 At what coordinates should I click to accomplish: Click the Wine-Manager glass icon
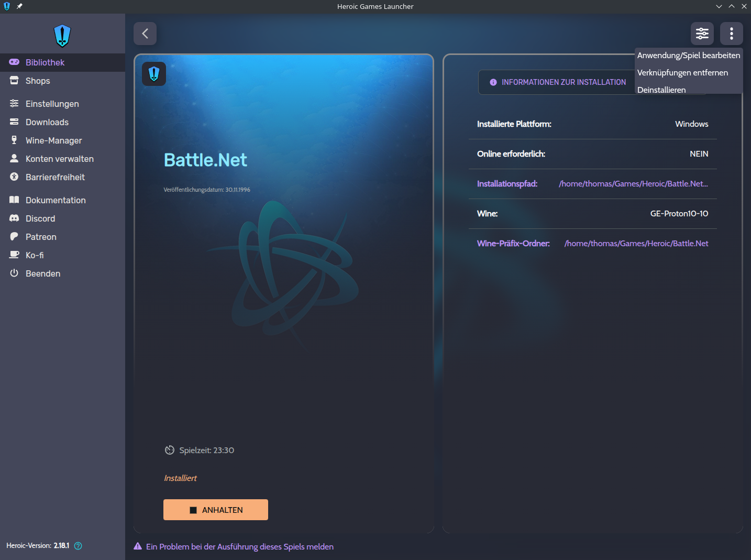coord(14,140)
